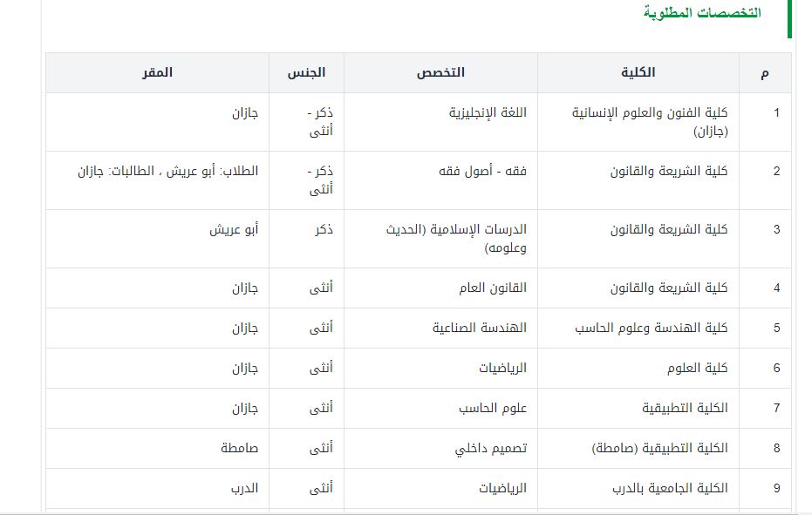Click the 'المقر' column header
Viewport: 812px width, 515px height.
tap(158, 73)
